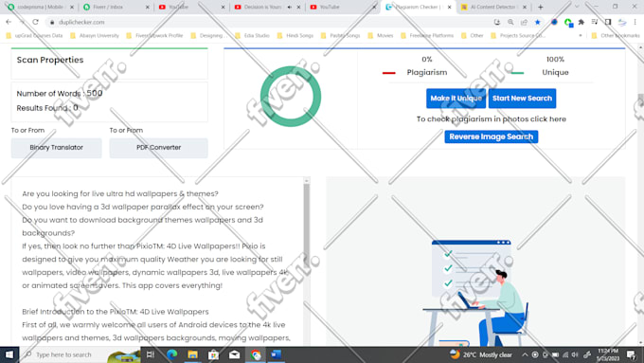This screenshot has height=363, width=644.
Task: Open the Windows Start menu
Action: 9,354
